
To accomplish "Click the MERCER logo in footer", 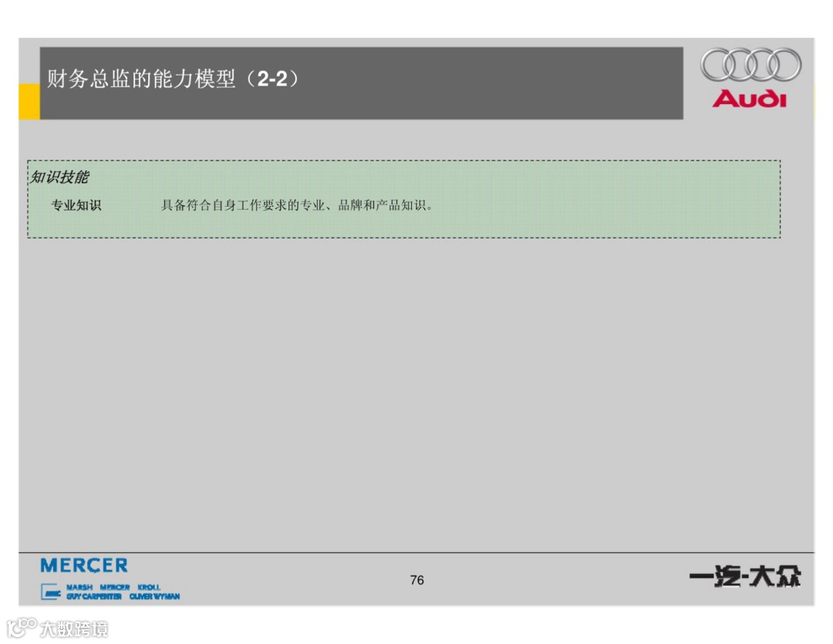I will (84, 565).
